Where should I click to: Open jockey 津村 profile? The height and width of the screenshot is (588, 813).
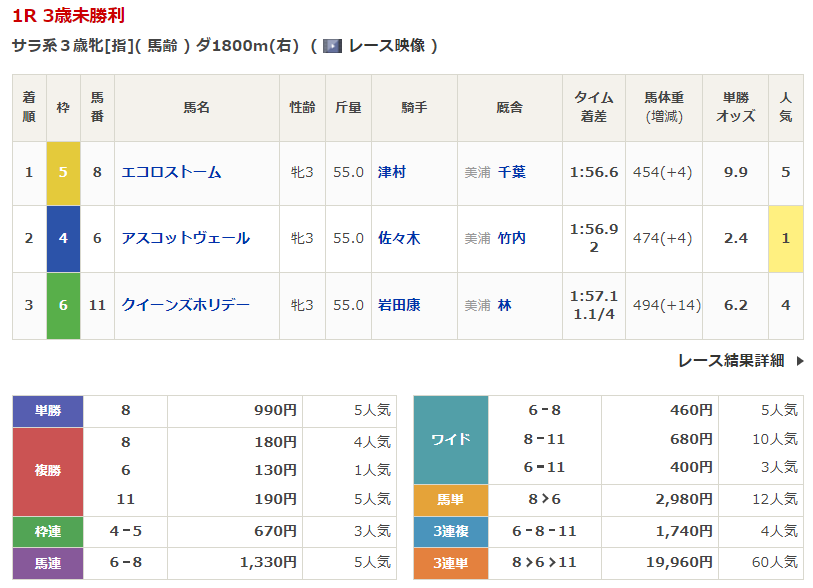pyautogui.click(x=392, y=172)
